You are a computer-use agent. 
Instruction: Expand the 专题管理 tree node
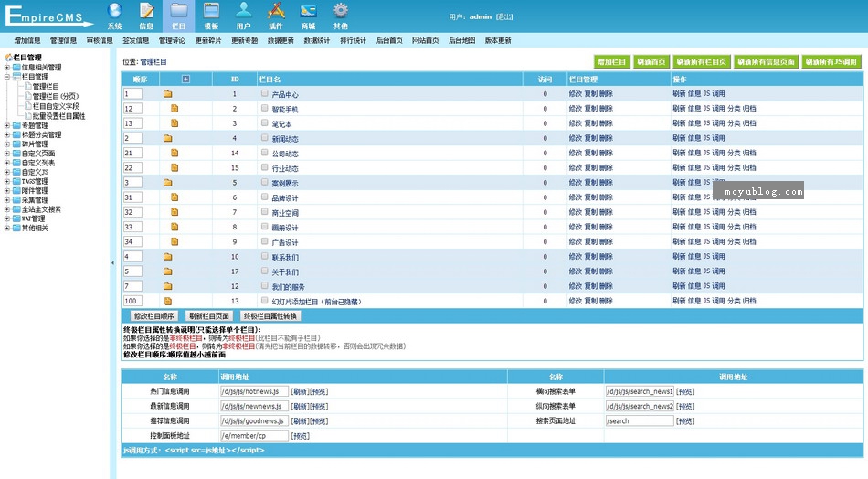[7, 126]
